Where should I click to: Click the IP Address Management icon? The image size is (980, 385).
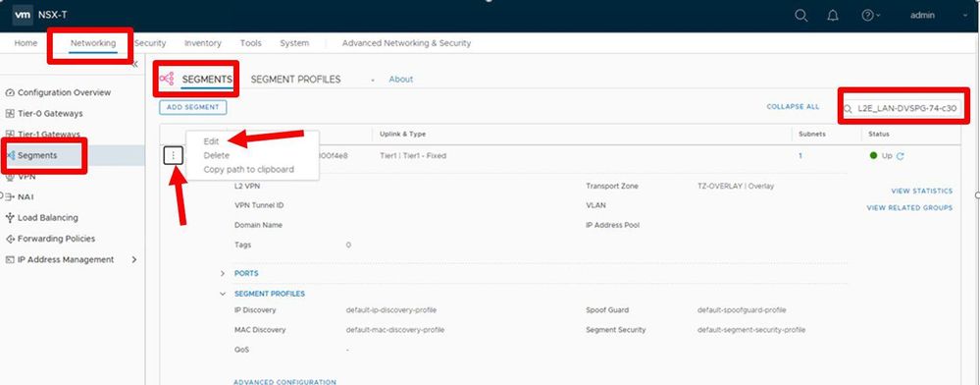10,259
